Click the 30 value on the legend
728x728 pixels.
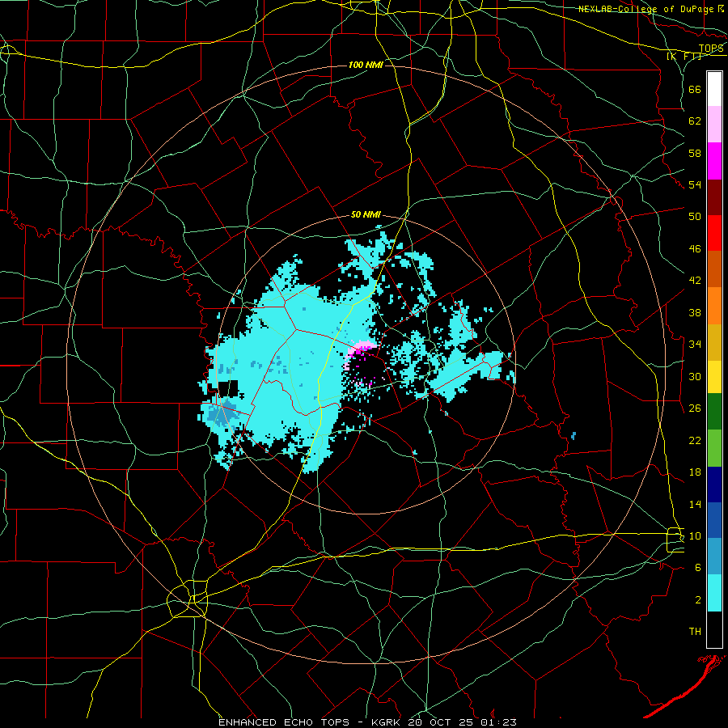pos(695,376)
